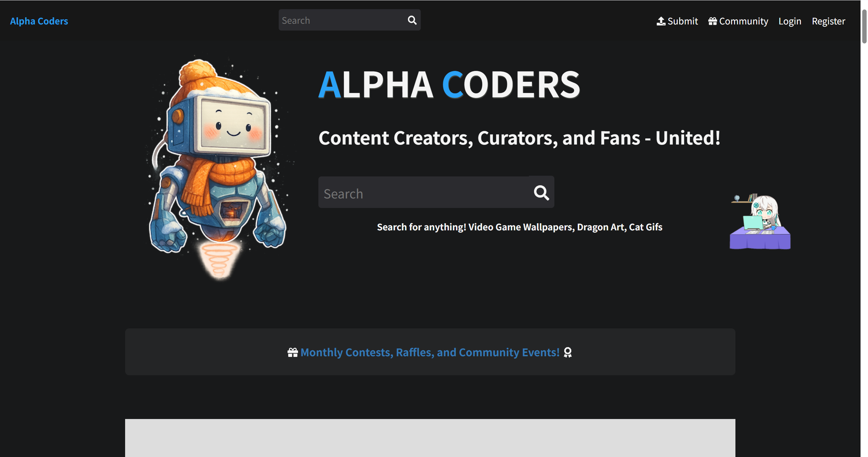Click the large ALPHA CODERS heading
Viewport: 868px width, 457px height.
449,85
